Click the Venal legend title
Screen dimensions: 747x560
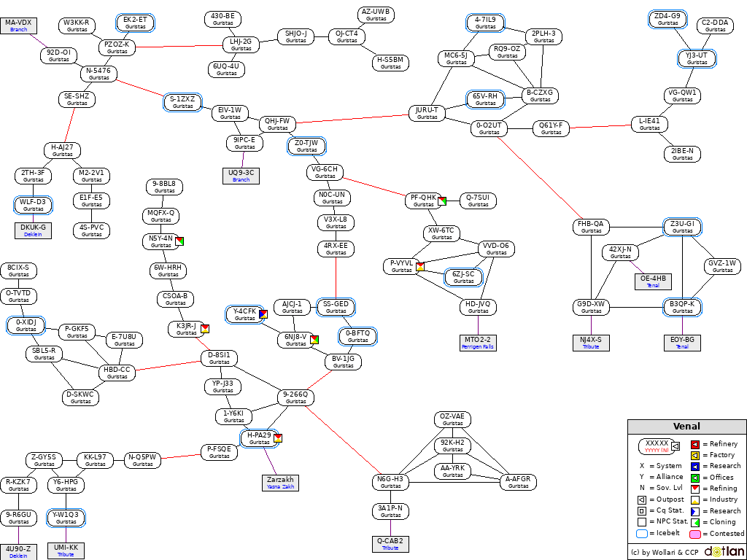(x=686, y=427)
